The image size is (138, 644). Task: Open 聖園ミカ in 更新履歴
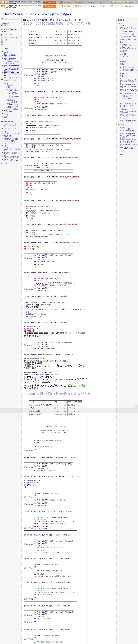123,63
